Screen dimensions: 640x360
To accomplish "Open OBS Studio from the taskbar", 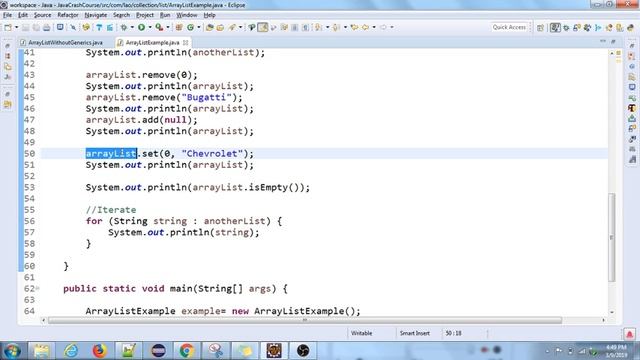I will (x=303, y=351).
